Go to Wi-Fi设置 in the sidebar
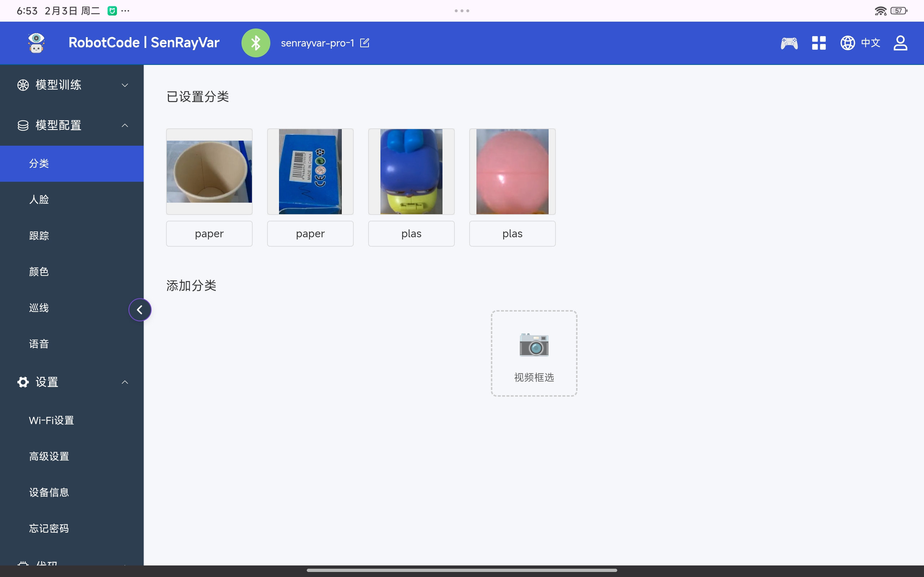 (52, 420)
